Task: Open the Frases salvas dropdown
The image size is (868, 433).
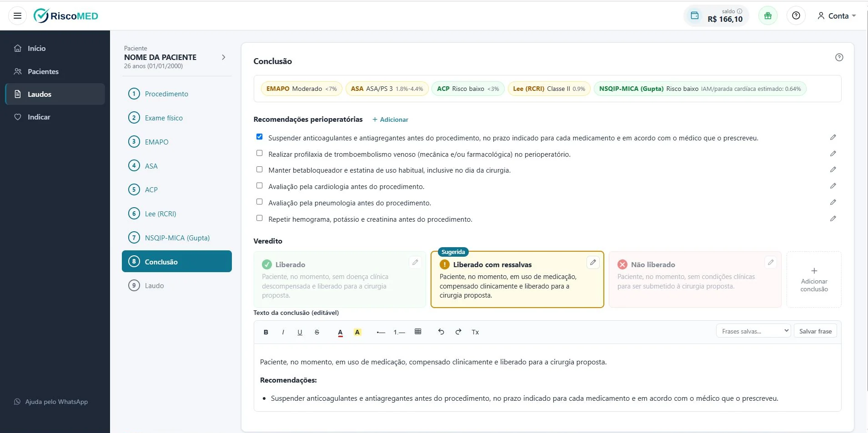Action: tap(753, 331)
